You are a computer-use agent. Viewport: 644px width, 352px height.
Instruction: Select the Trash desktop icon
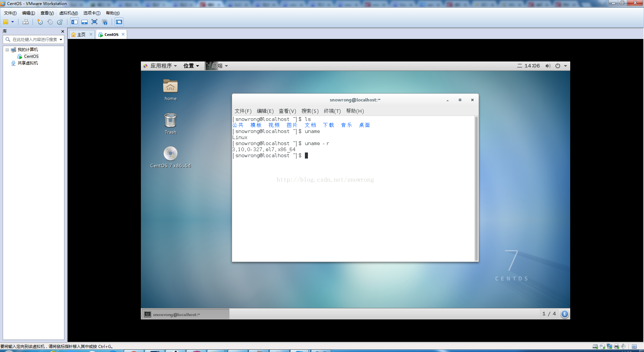170,124
